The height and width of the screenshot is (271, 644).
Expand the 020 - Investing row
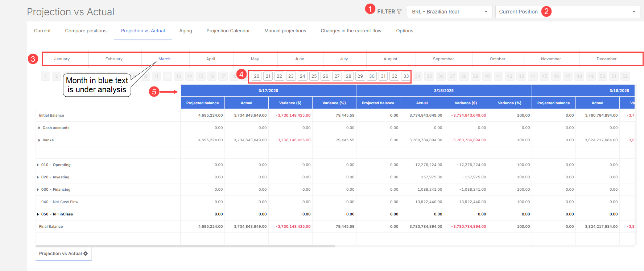[x=38, y=177]
